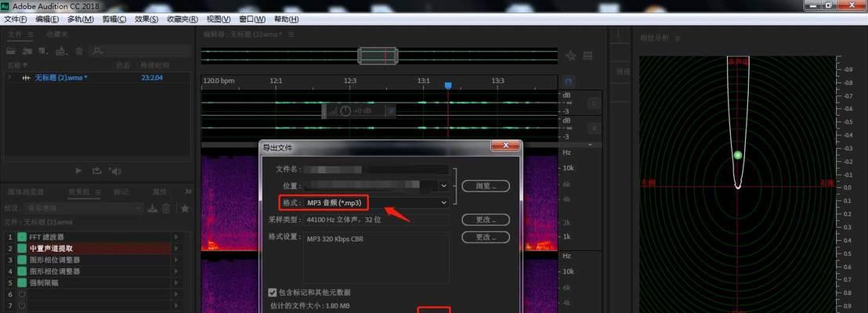Select the 中置声道提取 effect row
Viewport: 868px width, 313px height.
(99, 248)
